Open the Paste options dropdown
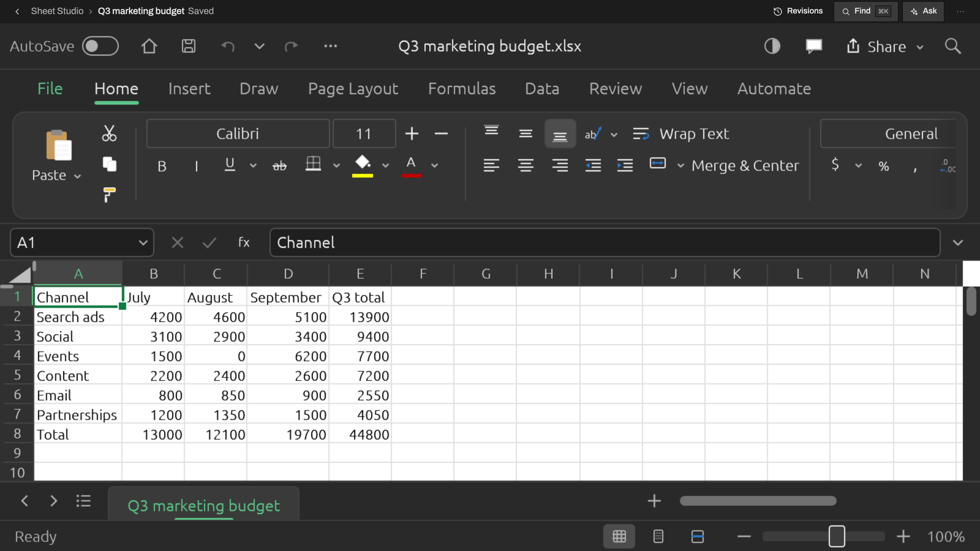This screenshot has width=980, height=551. pyautogui.click(x=77, y=176)
